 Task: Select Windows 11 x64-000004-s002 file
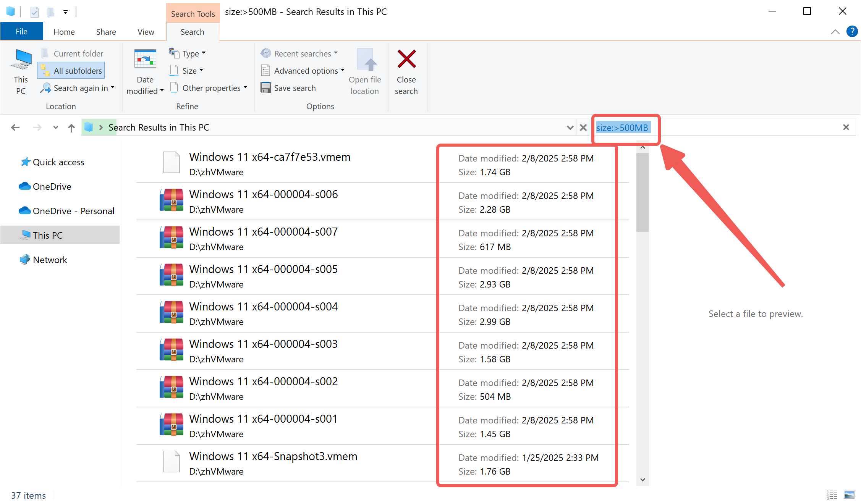point(383,389)
